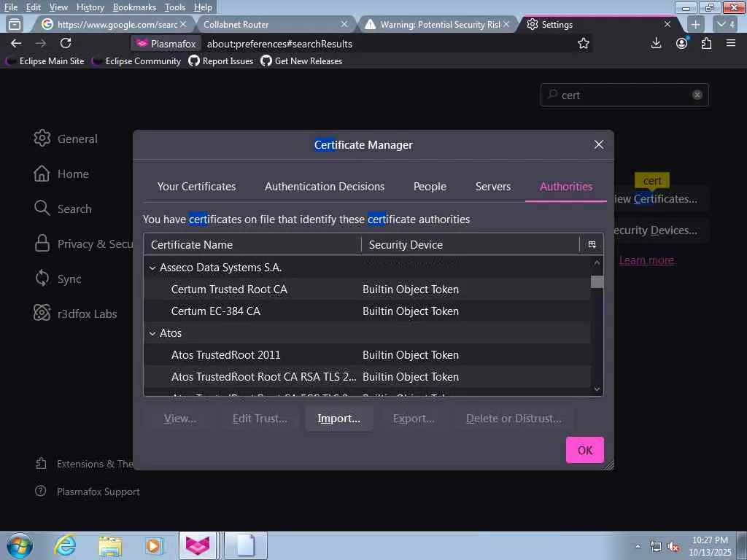This screenshot has width=747, height=560.
Task: Close the Certificate Manager dialog X
Action: tap(599, 144)
